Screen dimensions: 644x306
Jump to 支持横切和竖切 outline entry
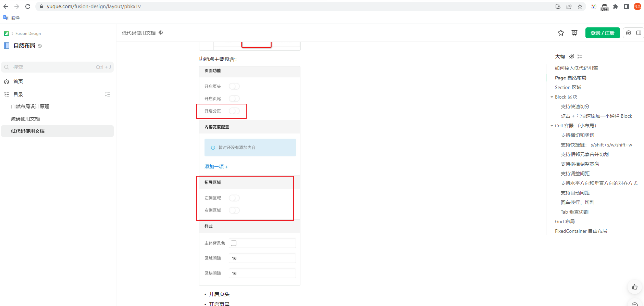pos(578,135)
